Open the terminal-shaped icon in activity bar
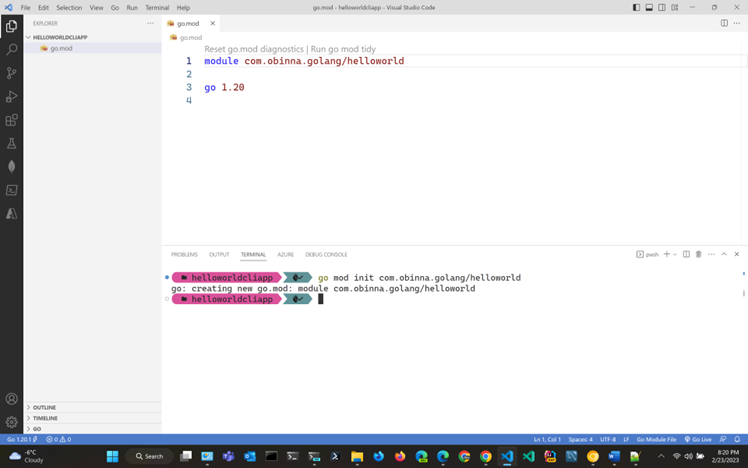 [11, 190]
